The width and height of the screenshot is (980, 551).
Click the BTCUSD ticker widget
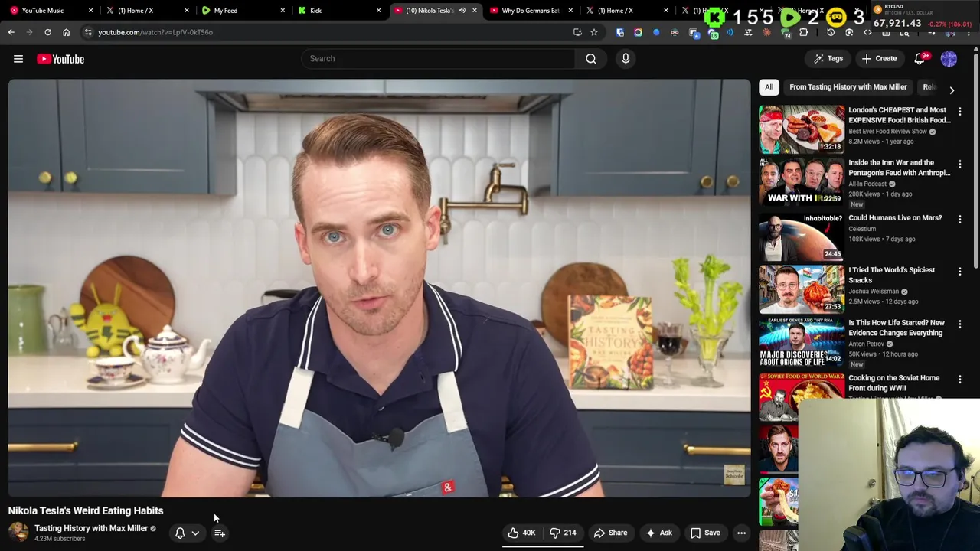[922, 15]
